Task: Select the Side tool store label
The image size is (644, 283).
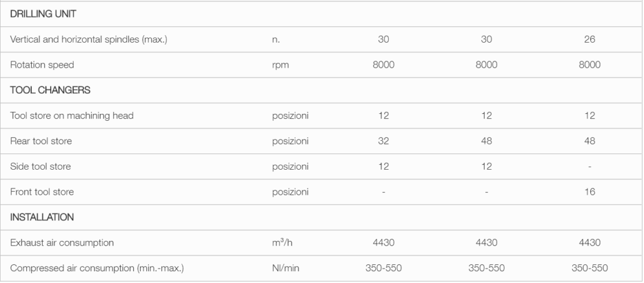Action: 40,167
